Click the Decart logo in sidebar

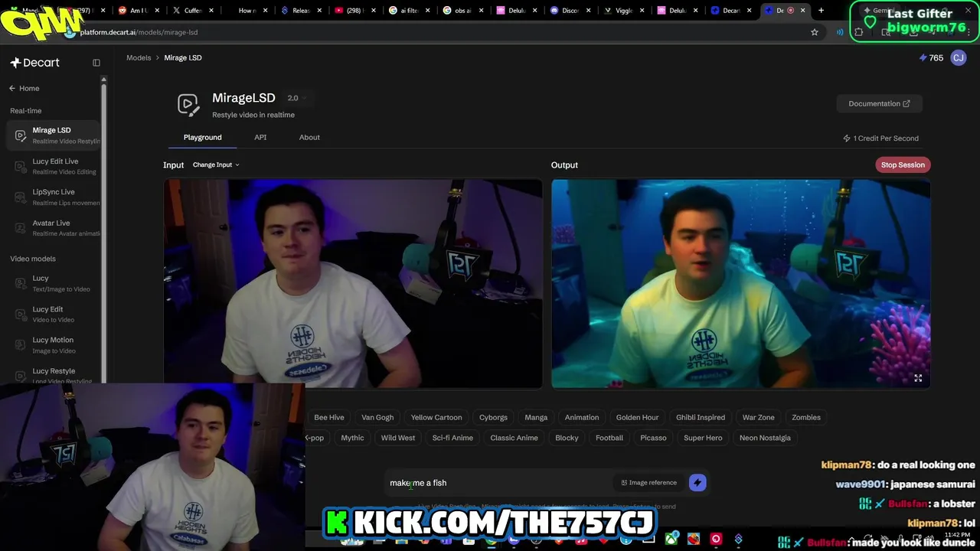tap(34, 63)
